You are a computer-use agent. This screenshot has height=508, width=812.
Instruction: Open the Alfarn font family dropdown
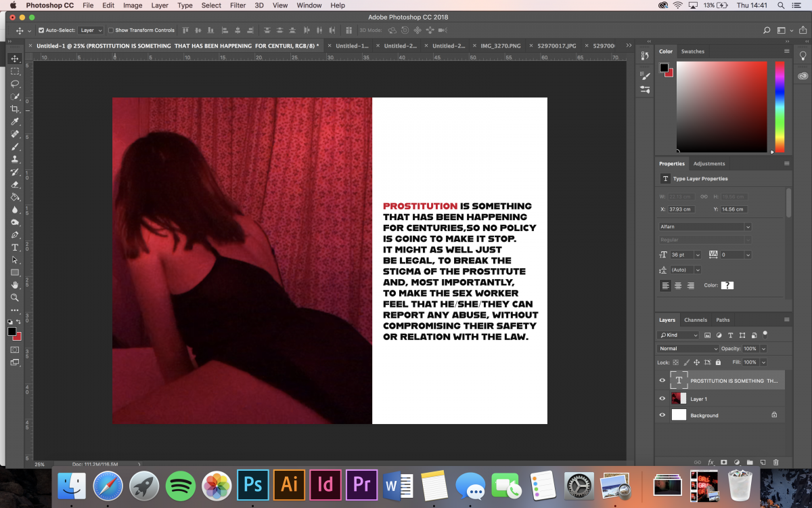click(x=704, y=227)
